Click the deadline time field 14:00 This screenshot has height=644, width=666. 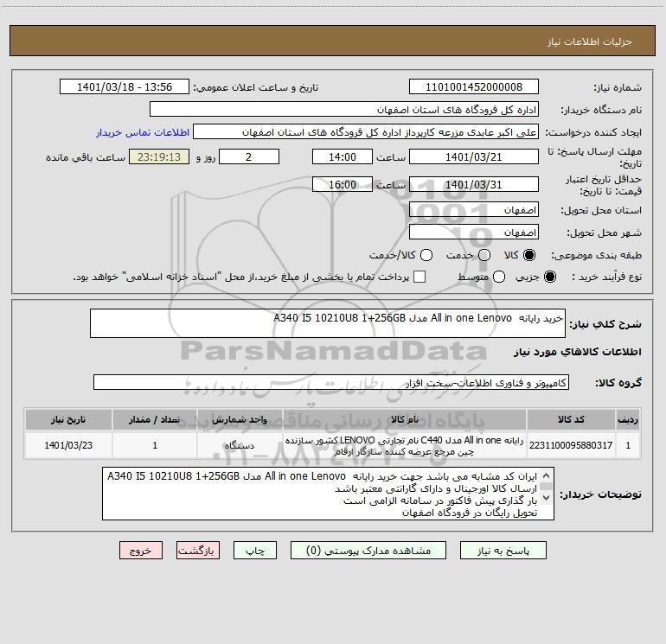343,156
